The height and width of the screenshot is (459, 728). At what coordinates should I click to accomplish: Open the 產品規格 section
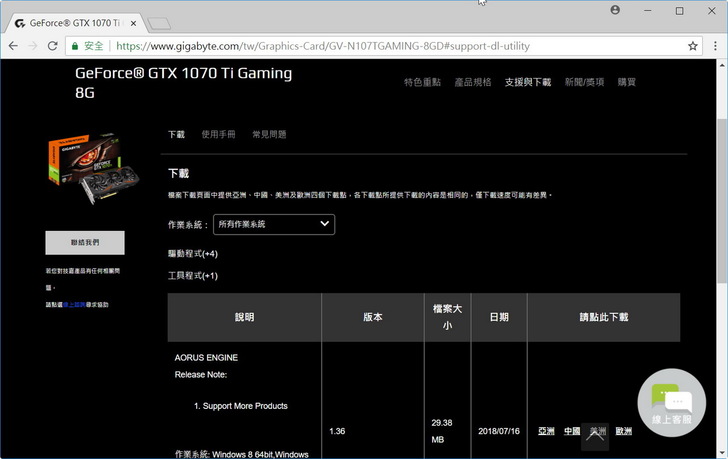click(473, 82)
